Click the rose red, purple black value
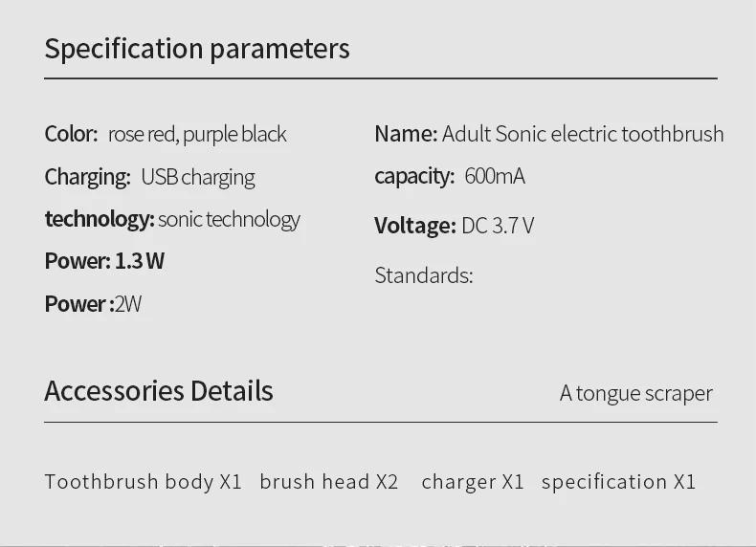The width and height of the screenshot is (756, 547). (x=197, y=134)
